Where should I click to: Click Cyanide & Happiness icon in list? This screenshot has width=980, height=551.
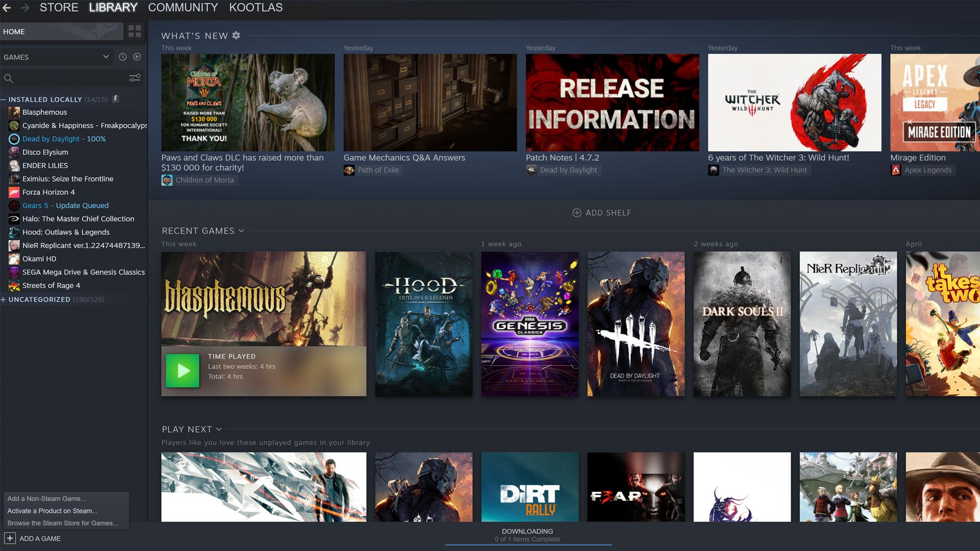tap(14, 126)
